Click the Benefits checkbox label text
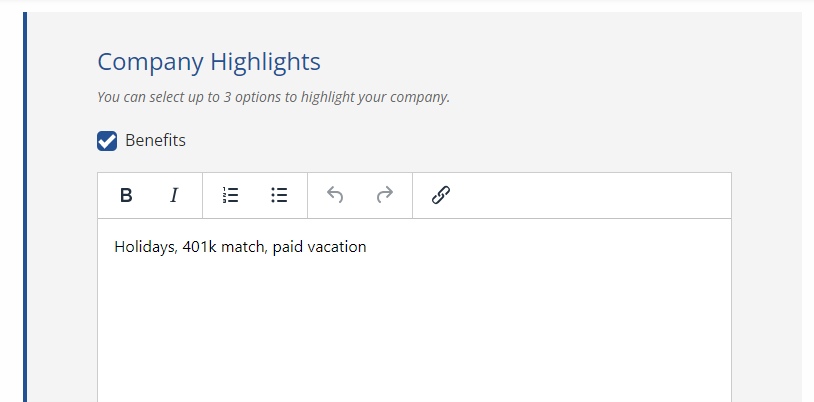814x402 pixels. [155, 140]
